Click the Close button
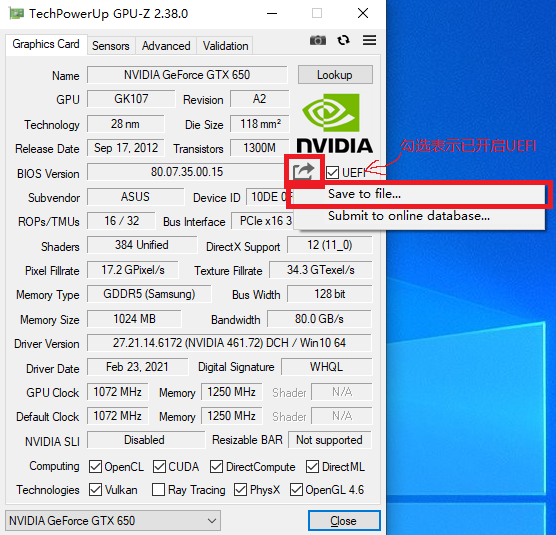Image resolution: width=556 pixels, height=535 pixels. (344, 520)
